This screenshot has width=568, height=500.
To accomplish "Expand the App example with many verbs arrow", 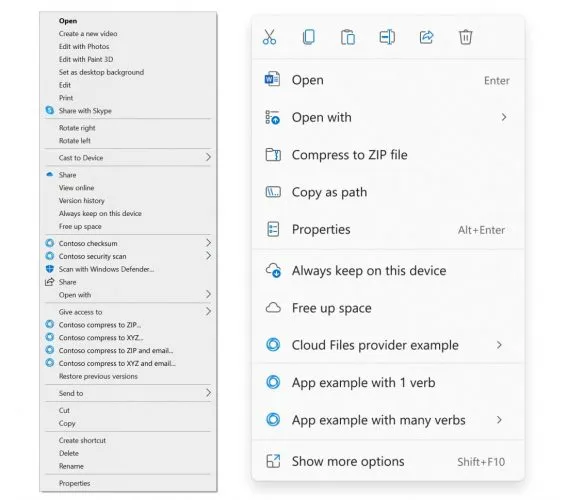I will tap(500, 420).
